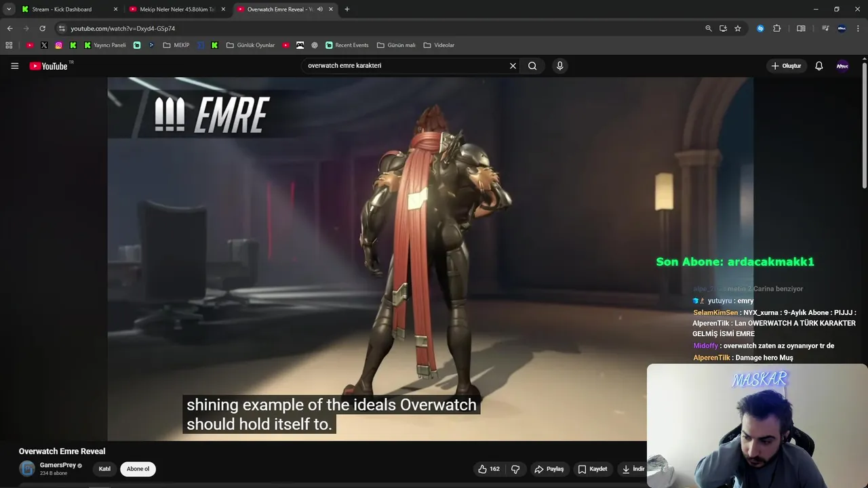Open the Günün malı bookmarks folder
The width and height of the screenshot is (868, 488).
coord(395,45)
